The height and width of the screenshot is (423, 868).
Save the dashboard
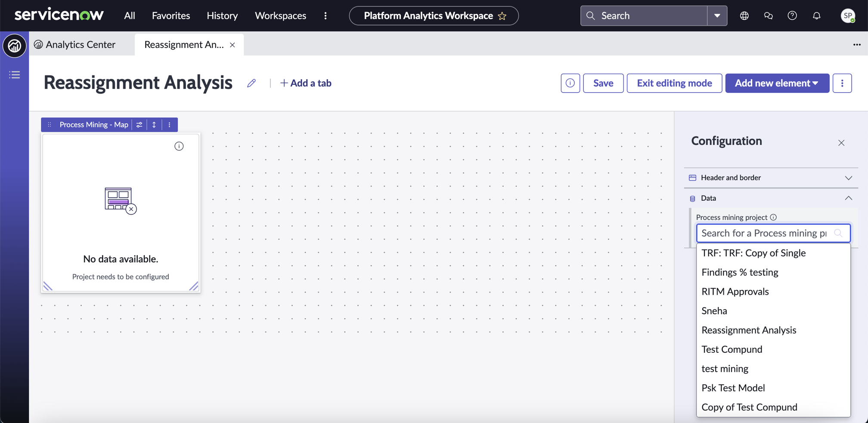[x=603, y=83]
